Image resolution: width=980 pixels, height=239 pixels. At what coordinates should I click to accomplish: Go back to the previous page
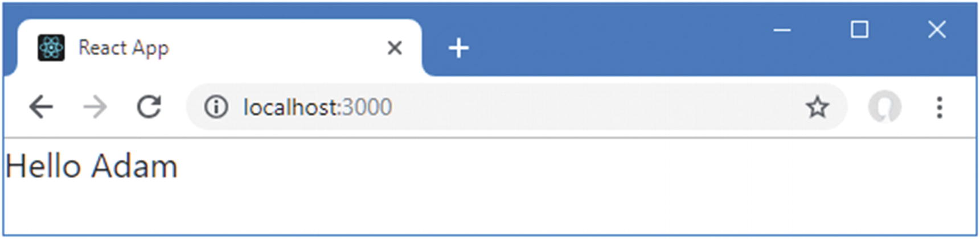41,107
